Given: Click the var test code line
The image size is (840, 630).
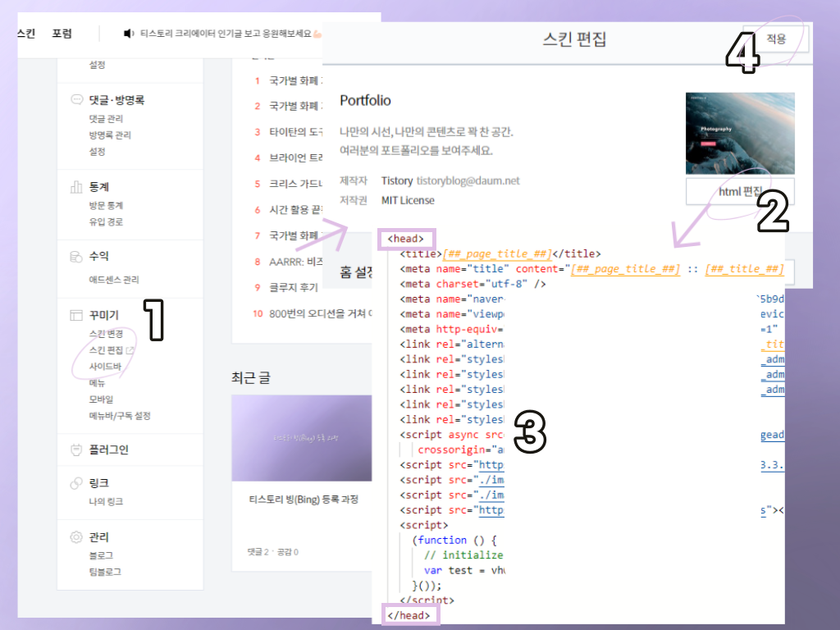Looking at the screenshot, I should [x=464, y=570].
